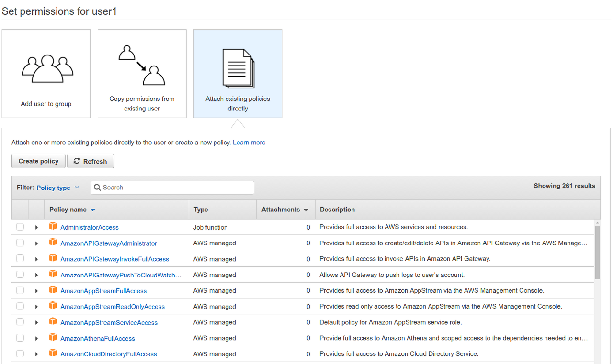The image size is (613, 364).
Task: Tick the AmazonAthenaFullAccess checkbox
Action: pos(20,338)
